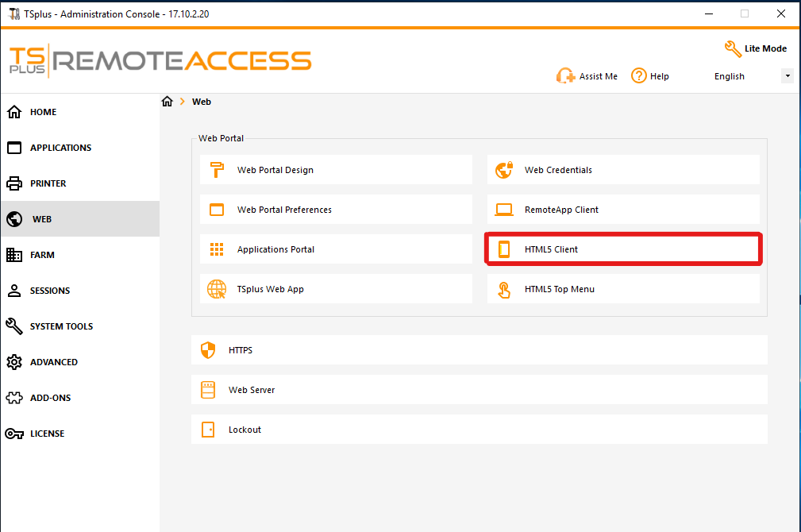Click the RemoteApp Client laptop icon
This screenshot has width=801, height=532.
tap(503, 210)
